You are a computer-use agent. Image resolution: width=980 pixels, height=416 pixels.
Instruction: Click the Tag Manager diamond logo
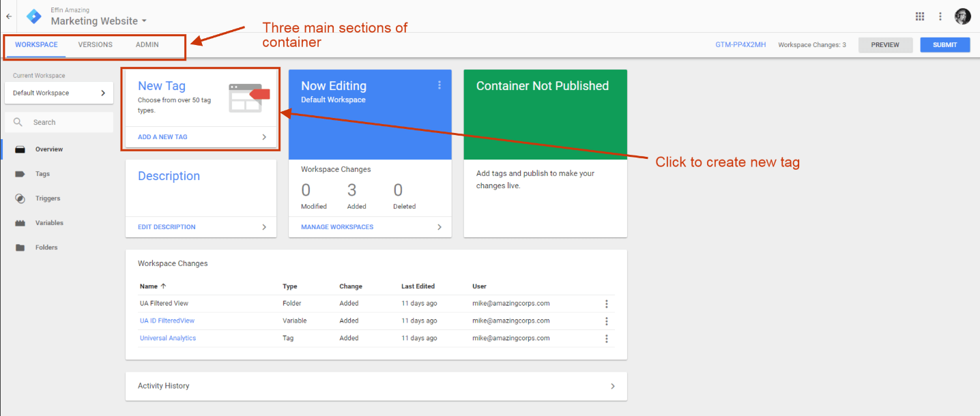pos(33,16)
